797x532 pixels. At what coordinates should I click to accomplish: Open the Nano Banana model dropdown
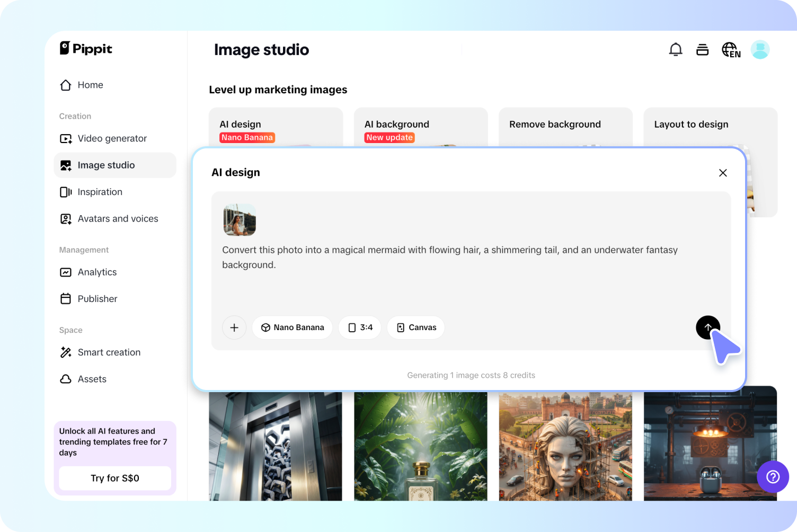click(293, 327)
